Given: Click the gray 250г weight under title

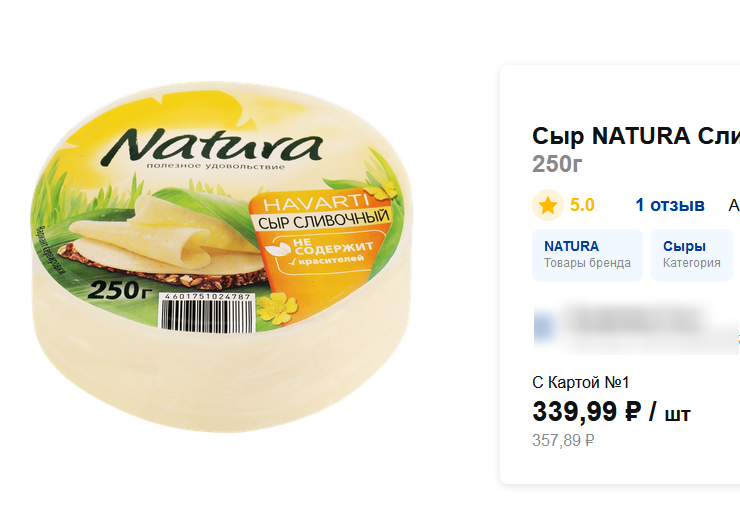Looking at the screenshot, I should click(x=557, y=164).
